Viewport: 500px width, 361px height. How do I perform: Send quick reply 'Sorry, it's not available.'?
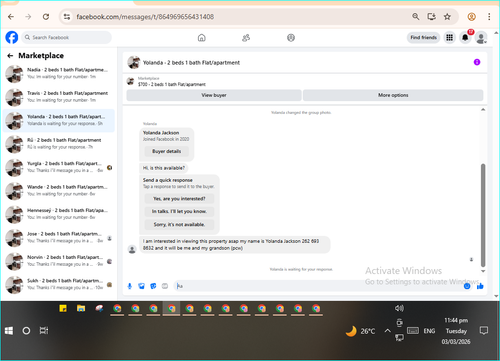pos(179,224)
